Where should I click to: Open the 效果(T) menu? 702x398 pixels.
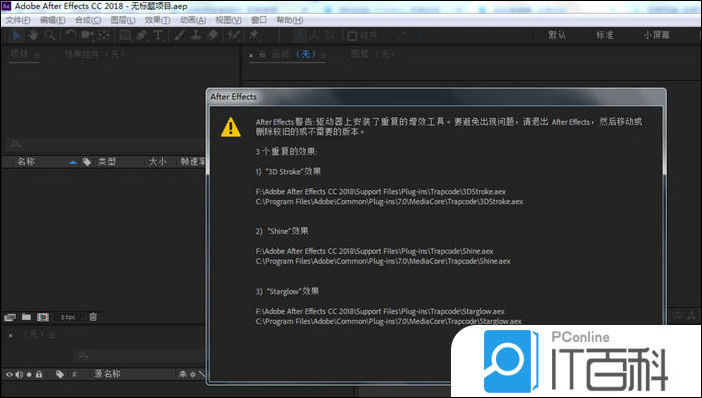(x=157, y=20)
